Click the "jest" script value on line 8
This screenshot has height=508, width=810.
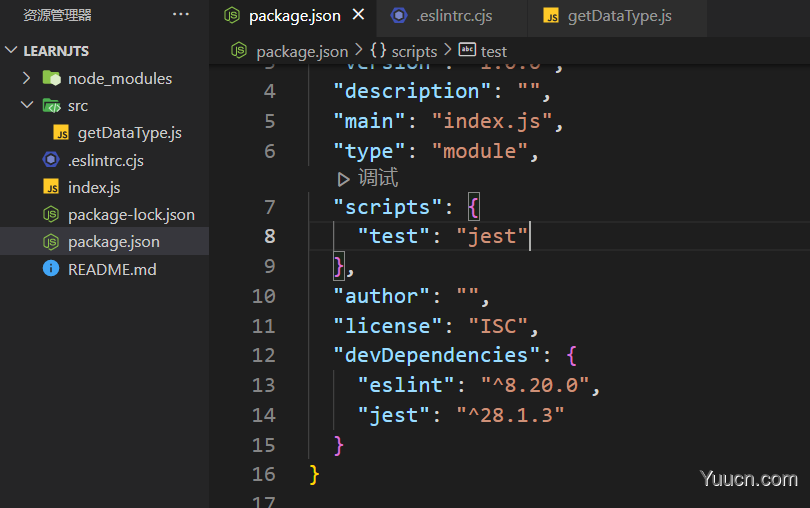492,236
